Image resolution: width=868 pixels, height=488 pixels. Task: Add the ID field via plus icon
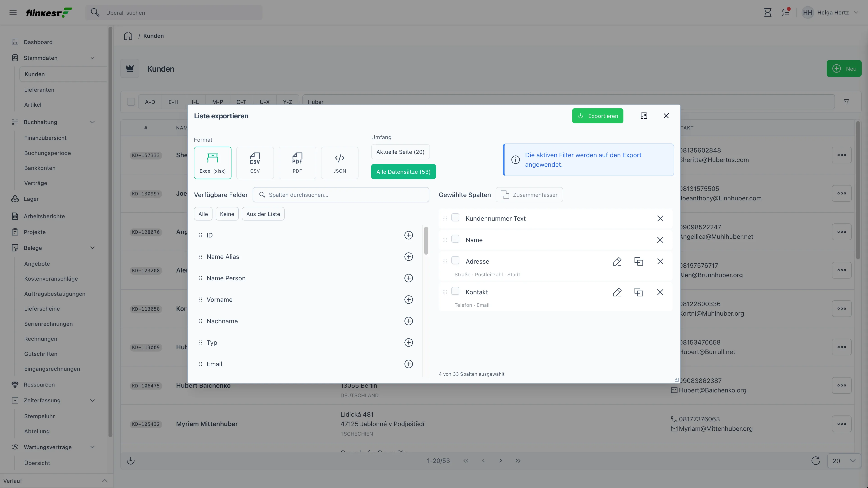click(x=408, y=235)
